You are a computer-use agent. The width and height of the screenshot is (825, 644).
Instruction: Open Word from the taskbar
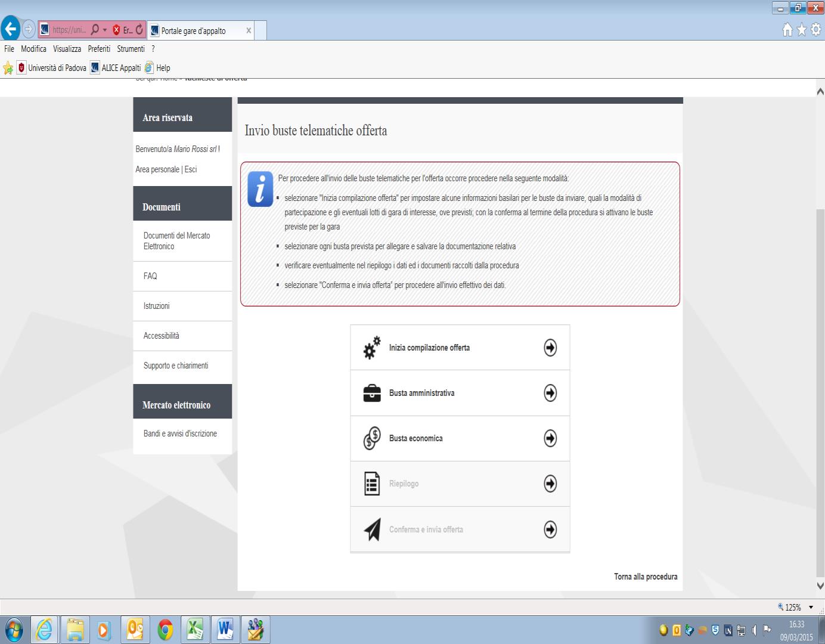point(225,630)
